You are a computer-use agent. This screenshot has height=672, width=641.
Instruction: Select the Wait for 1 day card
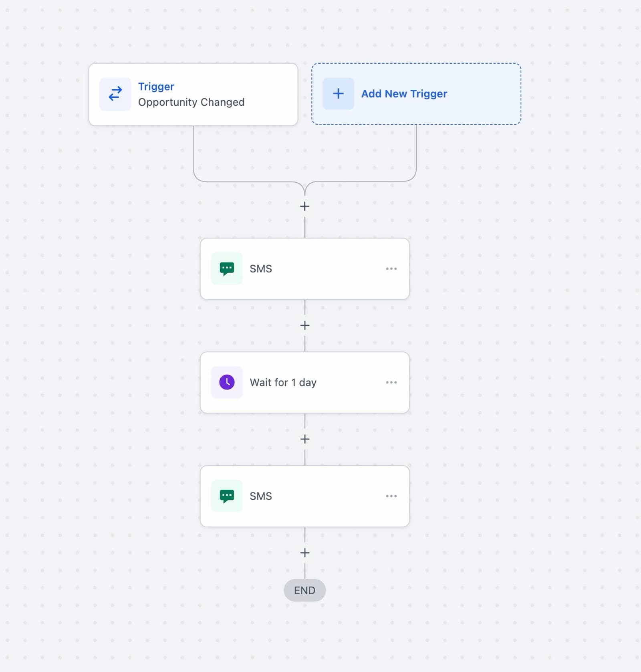point(305,383)
